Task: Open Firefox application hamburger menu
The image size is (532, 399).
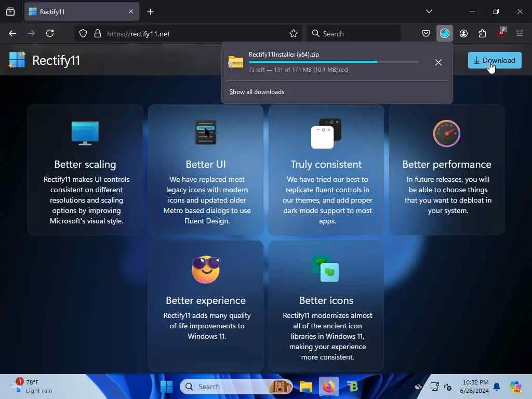Action: (520, 34)
